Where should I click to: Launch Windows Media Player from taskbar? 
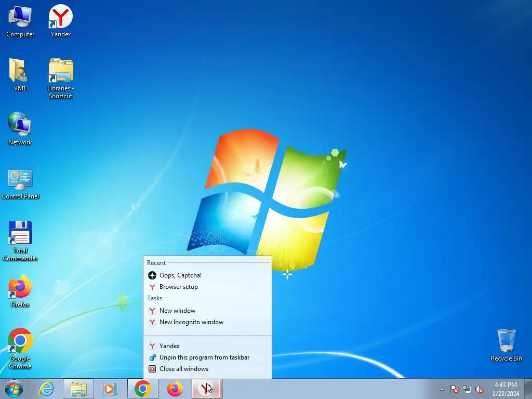click(x=110, y=389)
